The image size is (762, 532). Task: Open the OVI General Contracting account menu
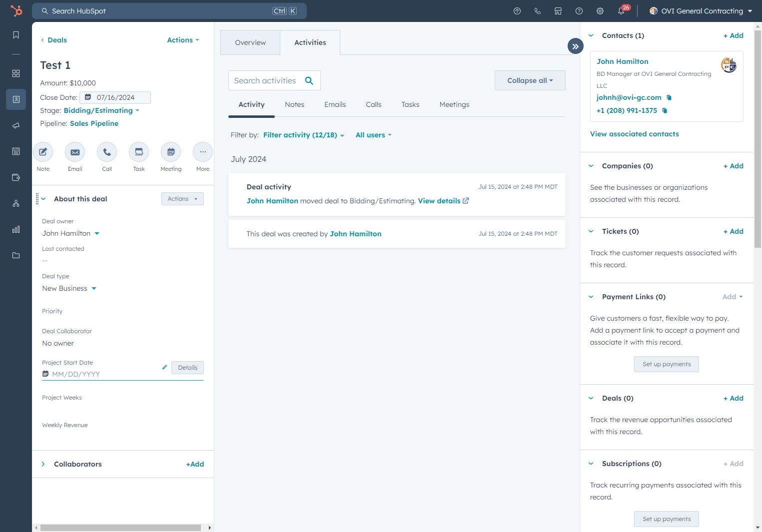(701, 11)
